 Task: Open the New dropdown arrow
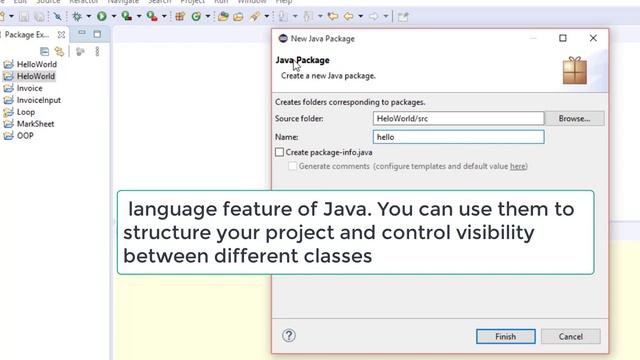[11, 17]
